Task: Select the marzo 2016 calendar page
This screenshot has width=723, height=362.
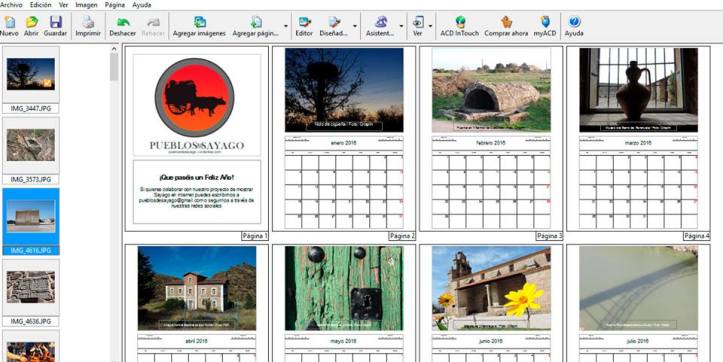Action: [639, 138]
